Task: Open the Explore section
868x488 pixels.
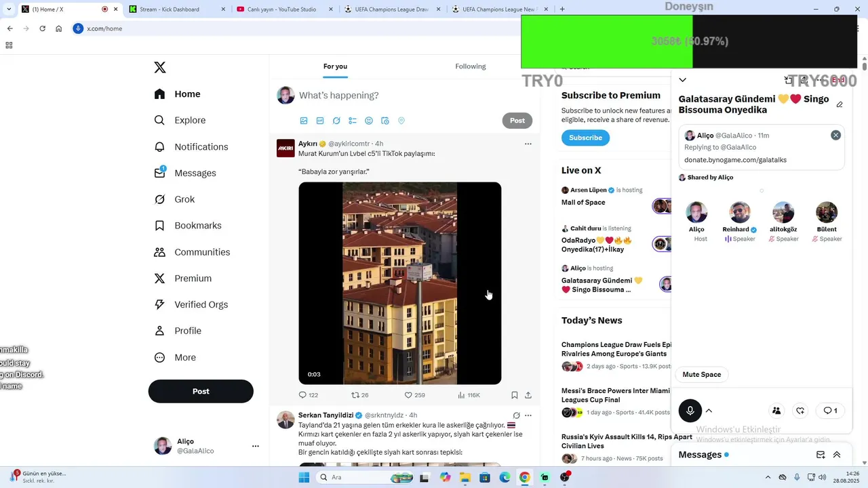Action: point(180,120)
